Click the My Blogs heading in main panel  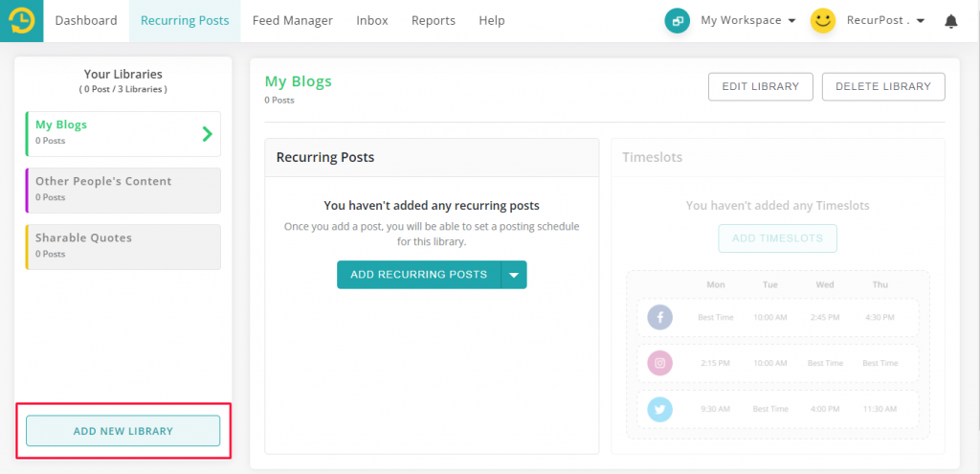click(x=299, y=81)
